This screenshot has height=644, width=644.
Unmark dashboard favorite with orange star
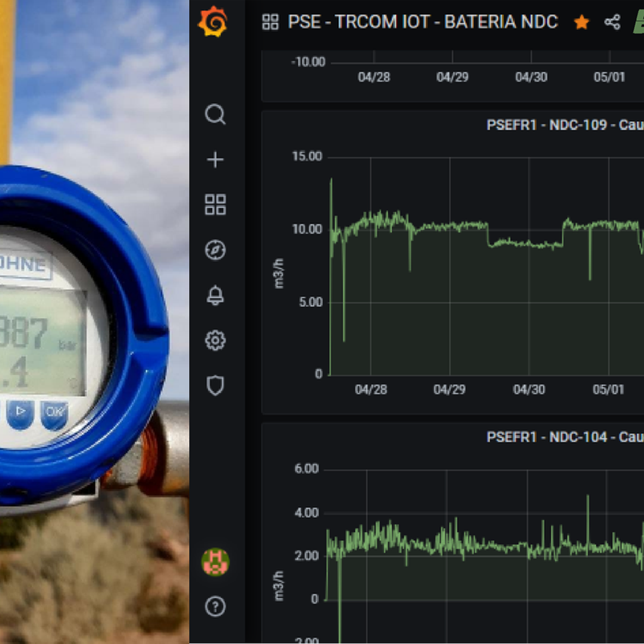pos(581,22)
